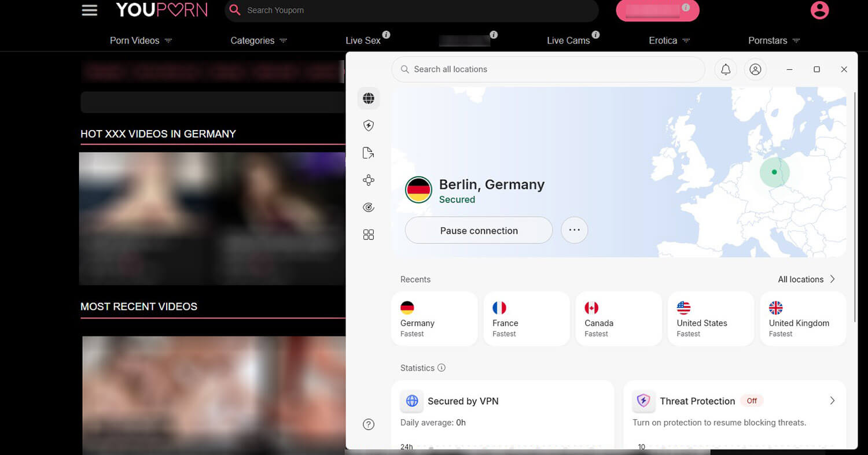The image size is (868, 455).
Task: Expand the last nav dropdown beside Erotica
Action: (796, 40)
